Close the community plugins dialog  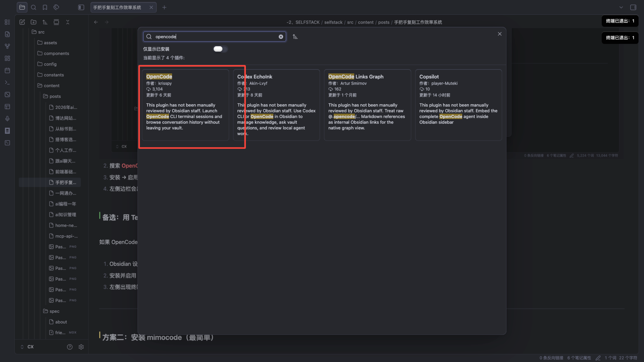pyautogui.click(x=500, y=34)
